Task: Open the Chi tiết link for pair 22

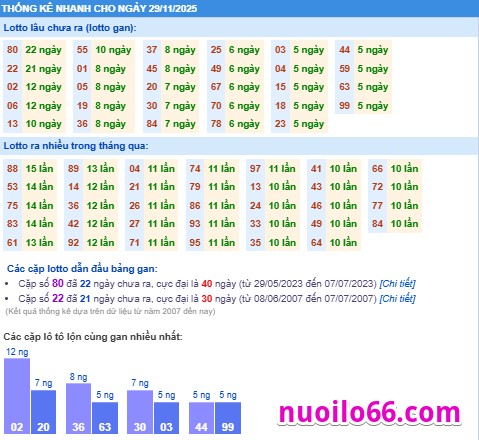Action: 397,298
